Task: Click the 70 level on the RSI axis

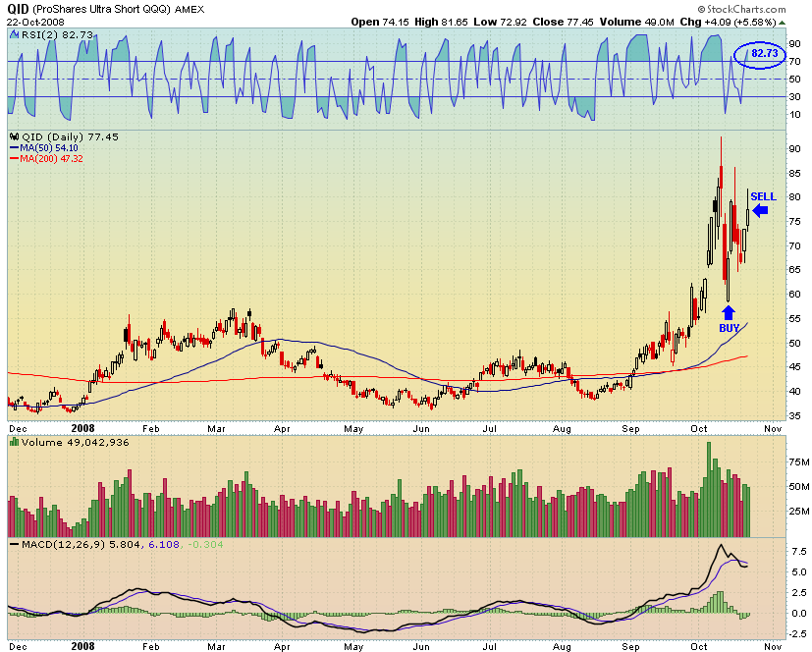Action: tap(794, 62)
